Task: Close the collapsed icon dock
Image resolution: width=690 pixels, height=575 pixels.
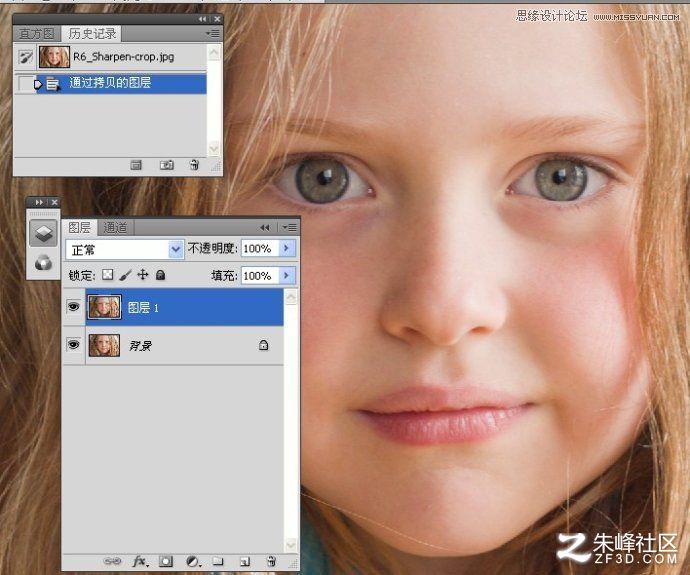Action: (54, 202)
